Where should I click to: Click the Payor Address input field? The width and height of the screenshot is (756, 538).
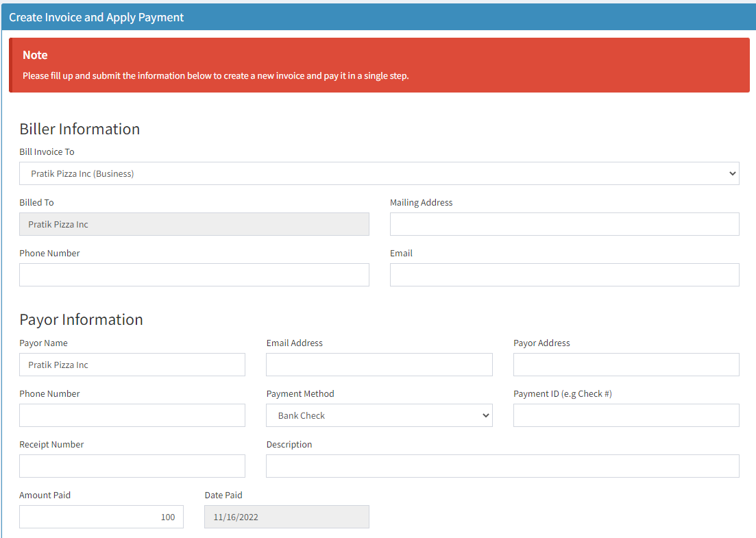(x=626, y=365)
